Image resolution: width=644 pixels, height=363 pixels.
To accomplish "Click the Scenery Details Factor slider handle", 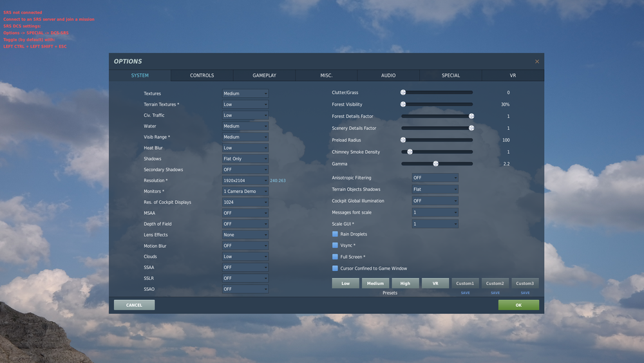I will pyautogui.click(x=471, y=128).
